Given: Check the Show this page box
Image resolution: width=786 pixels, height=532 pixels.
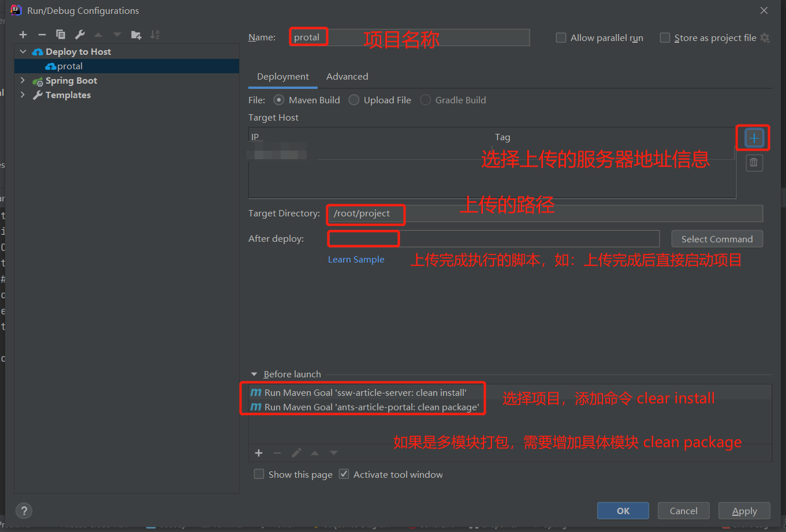Looking at the screenshot, I should [259, 474].
